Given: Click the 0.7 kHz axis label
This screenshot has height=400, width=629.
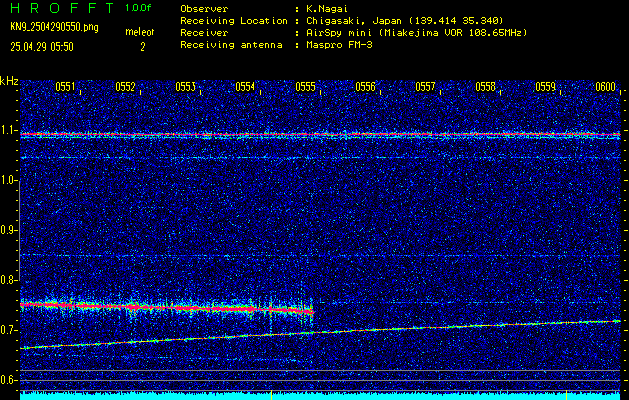Looking at the screenshot, I should tap(7, 330).
